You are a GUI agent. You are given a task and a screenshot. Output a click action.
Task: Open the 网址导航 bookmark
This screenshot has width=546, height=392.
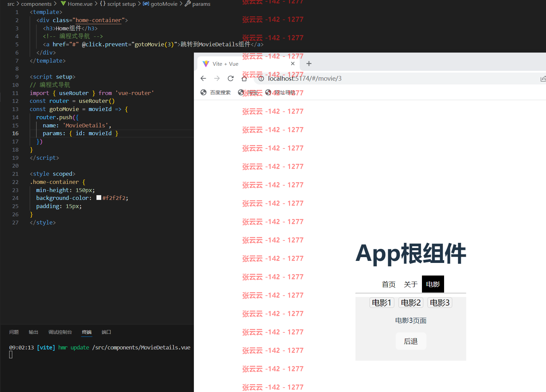[x=280, y=92]
